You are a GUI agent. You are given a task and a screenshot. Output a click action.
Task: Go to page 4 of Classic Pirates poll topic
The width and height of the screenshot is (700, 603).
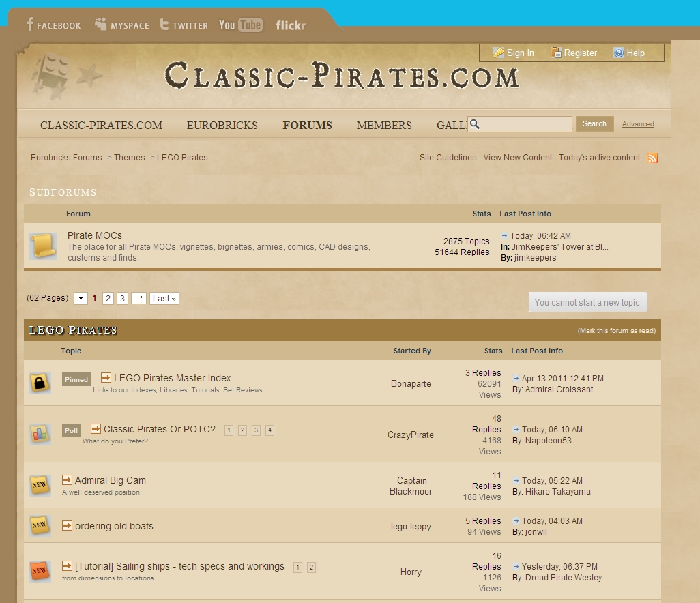(269, 430)
